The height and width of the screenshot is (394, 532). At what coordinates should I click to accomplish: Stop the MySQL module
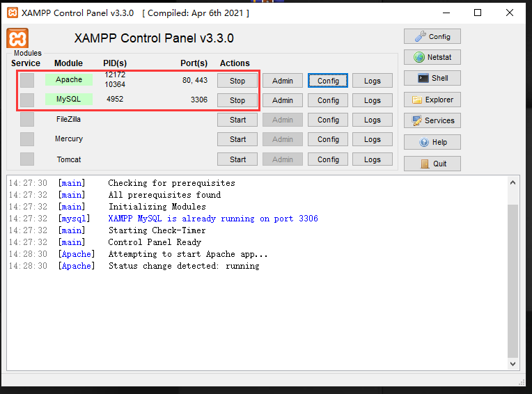(x=237, y=100)
